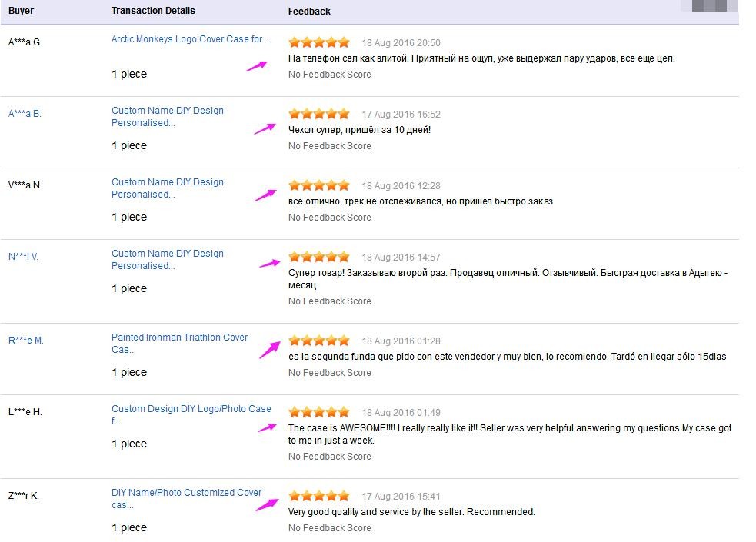Screen dimensions: 756x542
Task: View buyer profile N***l V.
Action: (23, 257)
